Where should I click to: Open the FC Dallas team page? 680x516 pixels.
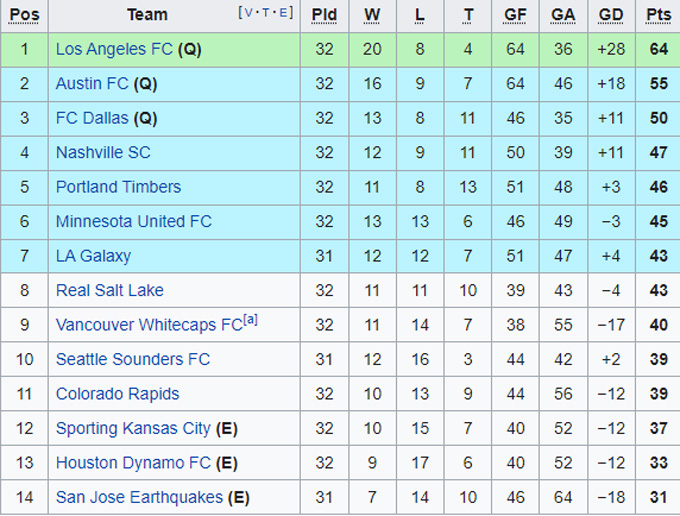pyautogui.click(x=92, y=118)
